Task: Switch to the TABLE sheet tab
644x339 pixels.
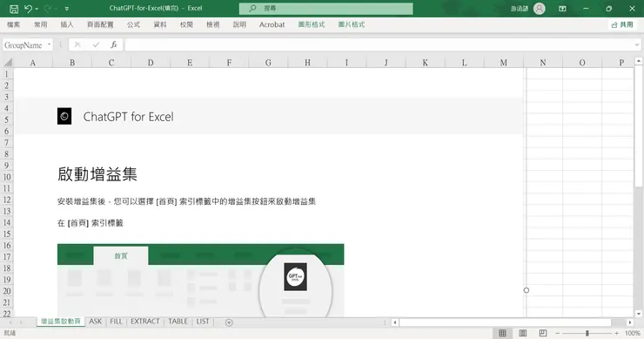Action: pos(178,322)
